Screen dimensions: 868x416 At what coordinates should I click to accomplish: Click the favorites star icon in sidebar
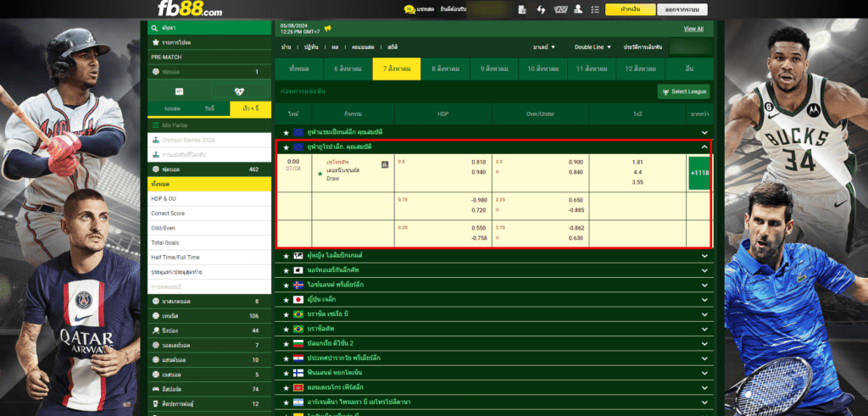156,42
